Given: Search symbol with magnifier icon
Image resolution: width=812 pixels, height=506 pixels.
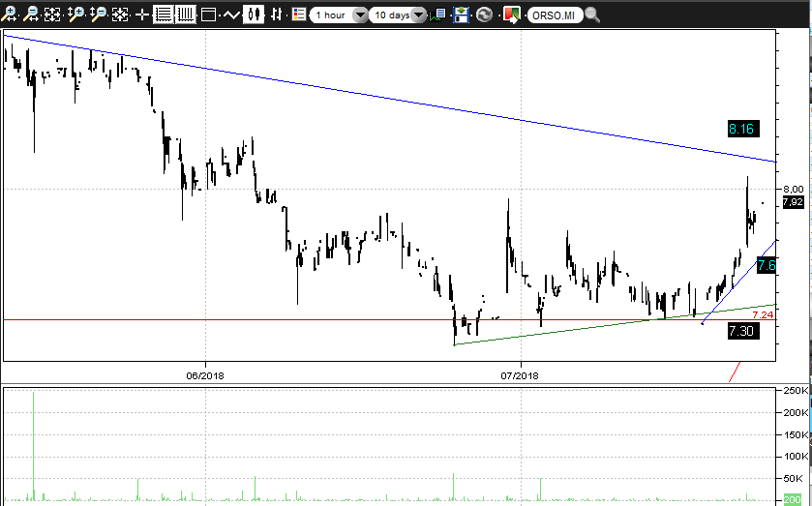Looking at the screenshot, I should [x=592, y=15].
